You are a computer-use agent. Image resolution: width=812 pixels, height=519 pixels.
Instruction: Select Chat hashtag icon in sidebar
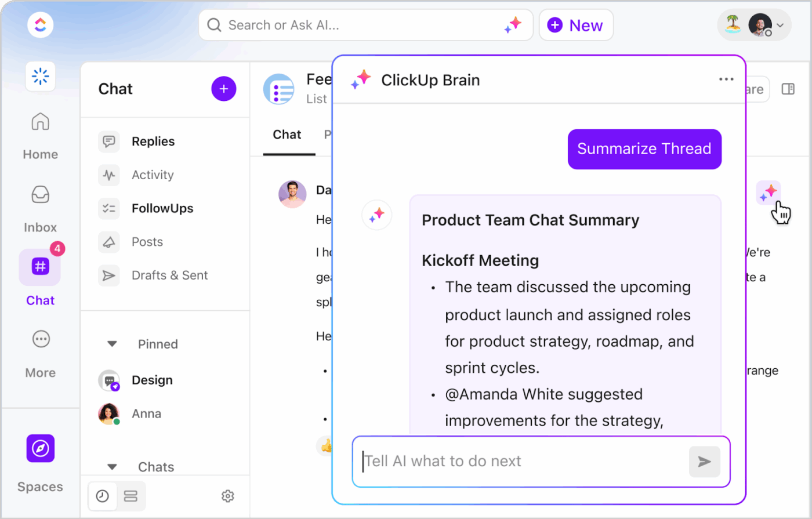pyautogui.click(x=40, y=267)
